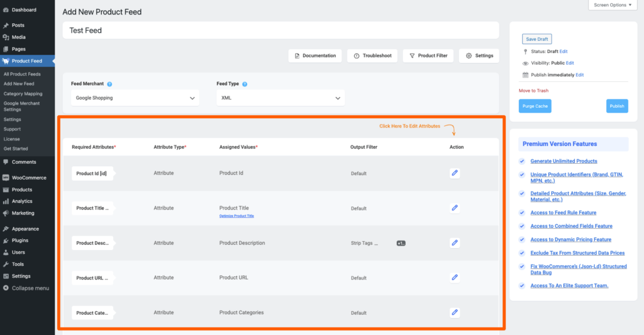The image size is (644, 335).
Task: Click the Products box icon
Action: [6, 190]
